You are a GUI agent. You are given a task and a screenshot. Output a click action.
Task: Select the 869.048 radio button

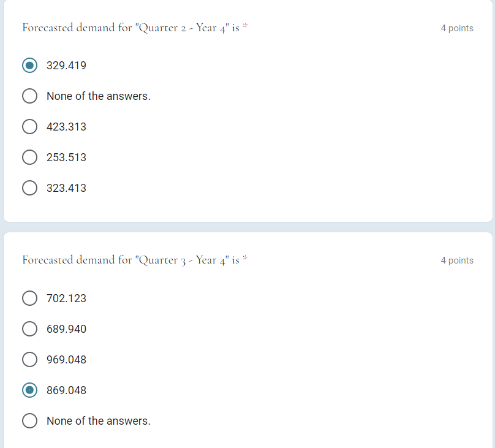point(29,390)
